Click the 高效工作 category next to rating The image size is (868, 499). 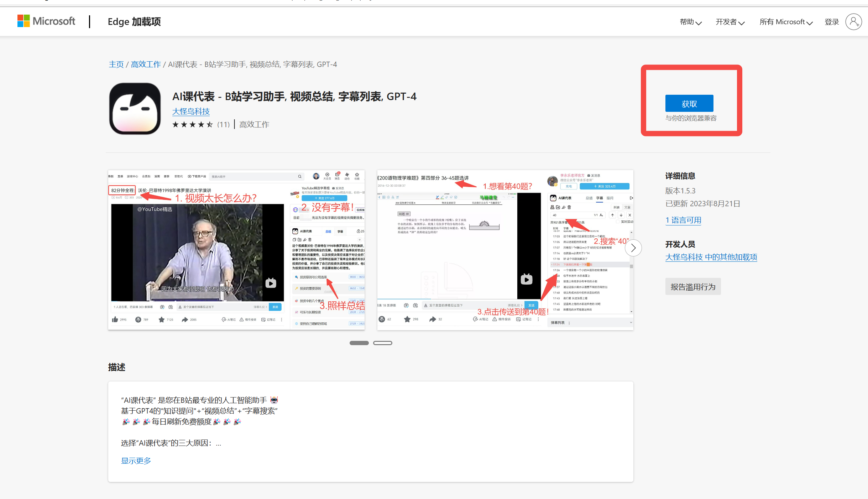(x=254, y=125)
